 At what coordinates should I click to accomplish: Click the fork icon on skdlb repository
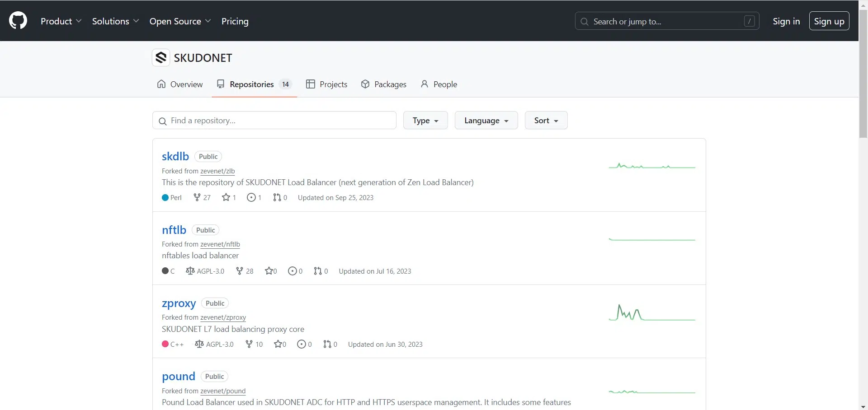197,197
